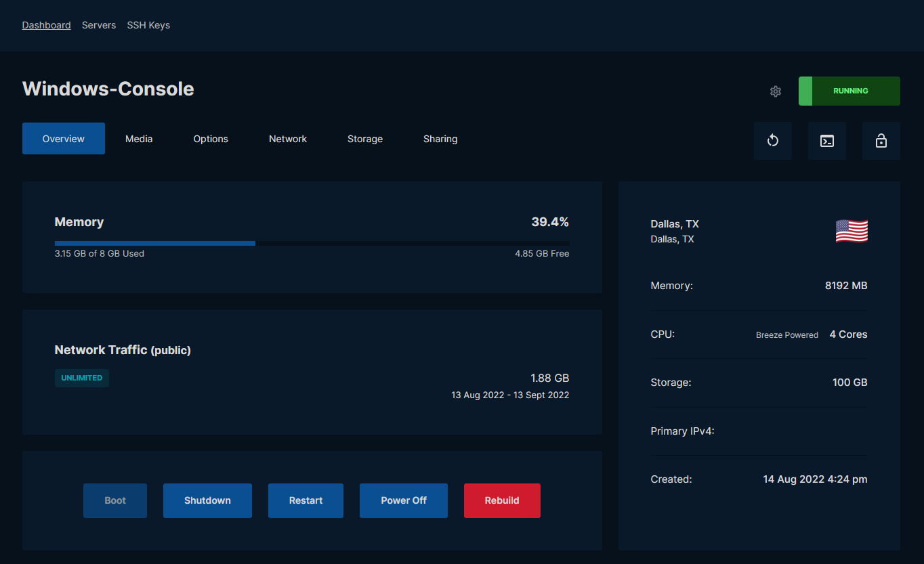Select the Overview tab
The width and height of the screenshot is (924, 564).
point(64,139)
